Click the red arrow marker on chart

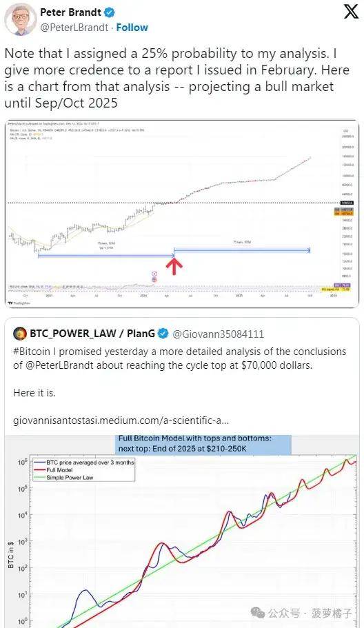174,266
